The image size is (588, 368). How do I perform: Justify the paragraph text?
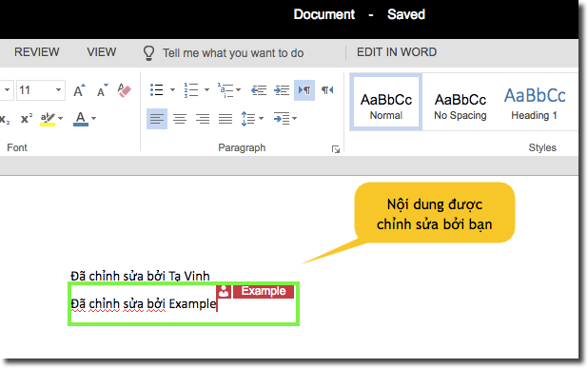click(x=225, y=119)
